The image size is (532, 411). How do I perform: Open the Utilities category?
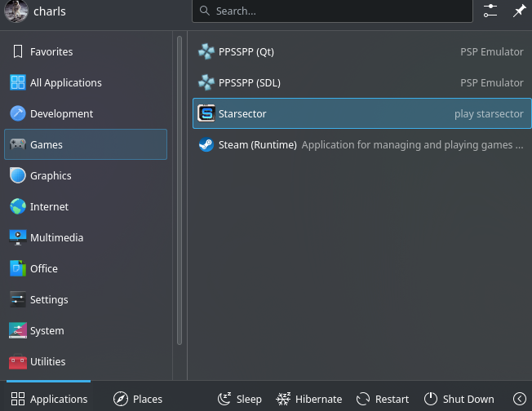tap(86, 361)
